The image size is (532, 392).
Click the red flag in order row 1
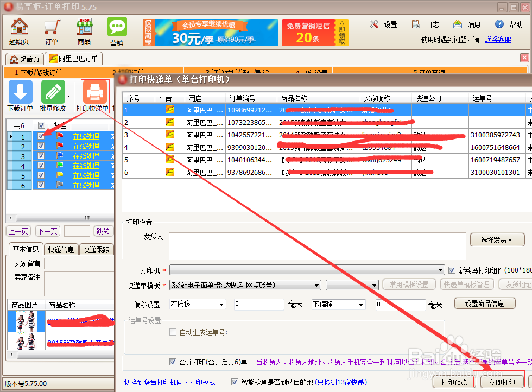click(x=60, y=136)
